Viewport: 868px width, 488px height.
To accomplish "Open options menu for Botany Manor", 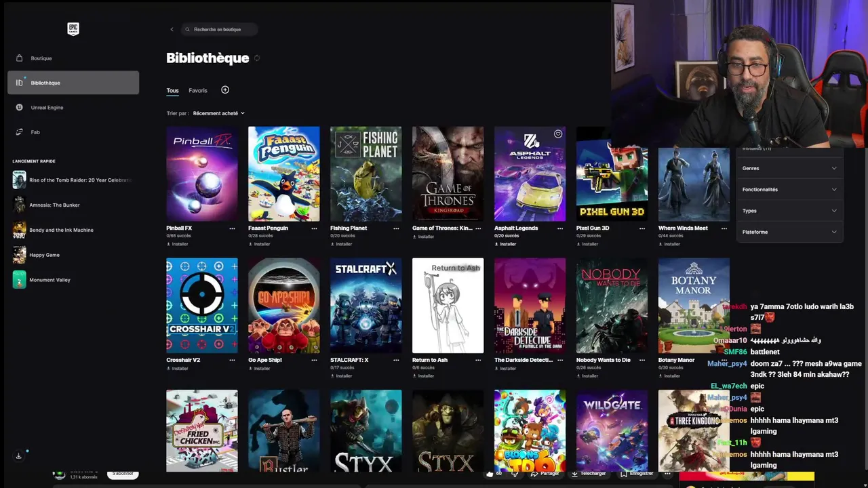I will coord(724,361).
